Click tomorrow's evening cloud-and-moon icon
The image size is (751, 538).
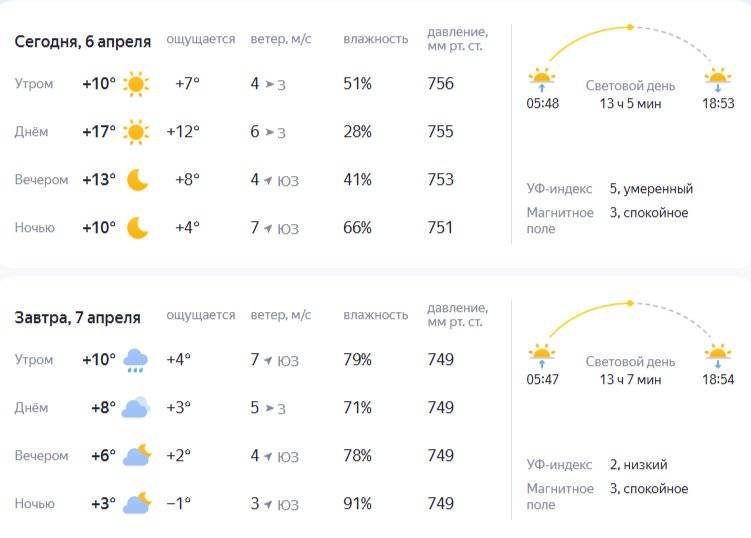point(137,456)
